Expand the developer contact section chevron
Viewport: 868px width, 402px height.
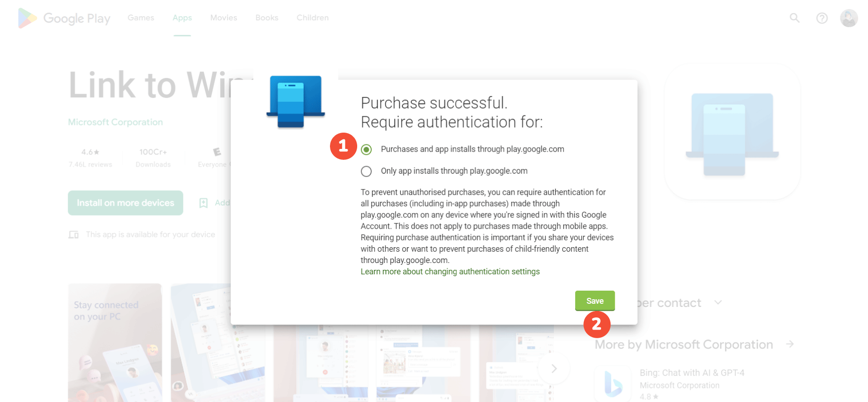[718, 302]
